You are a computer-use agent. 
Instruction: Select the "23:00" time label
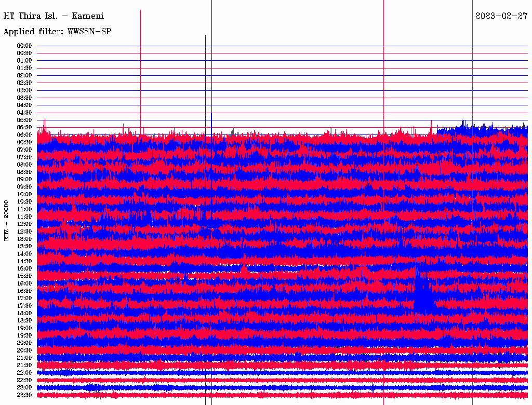tap(24, 388)
